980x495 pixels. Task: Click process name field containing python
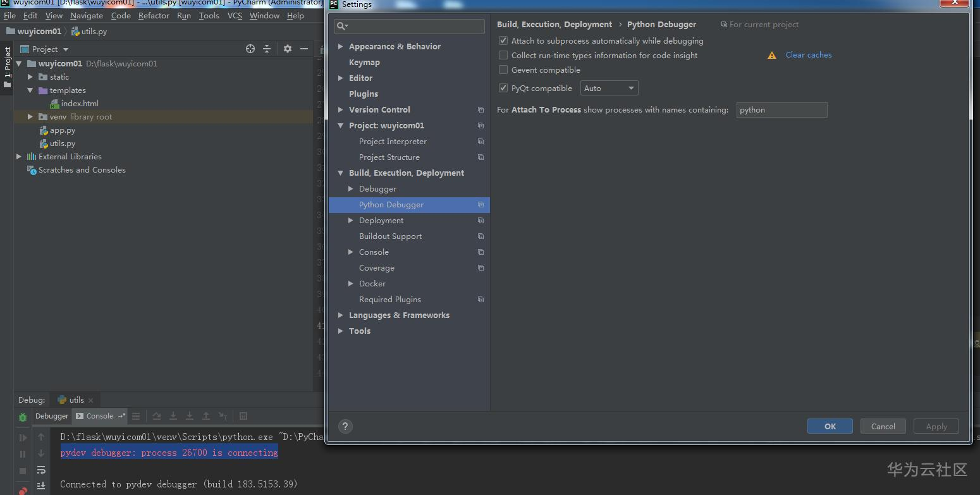[x=781, y=110]
